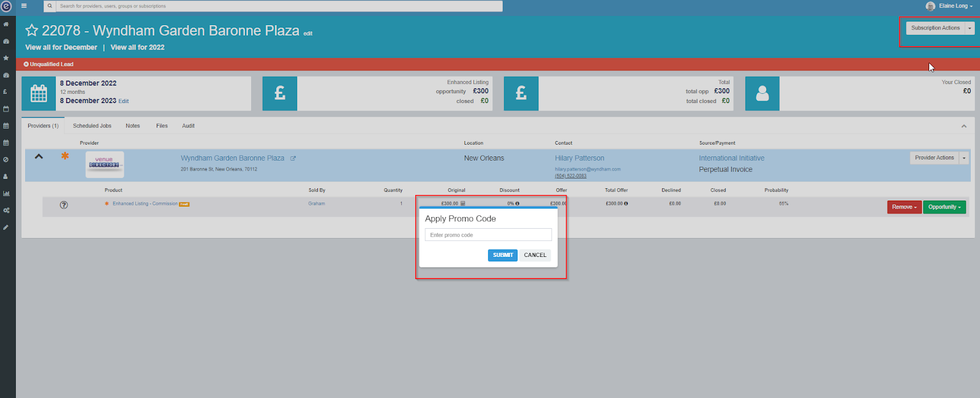This screenshot has width=980, height=398.
Task: Click the Your Closed person tile icon
Action: pos(763,94)
